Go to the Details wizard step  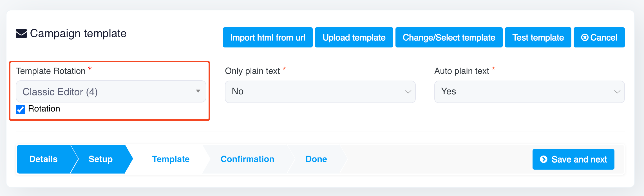click(43, 159)
